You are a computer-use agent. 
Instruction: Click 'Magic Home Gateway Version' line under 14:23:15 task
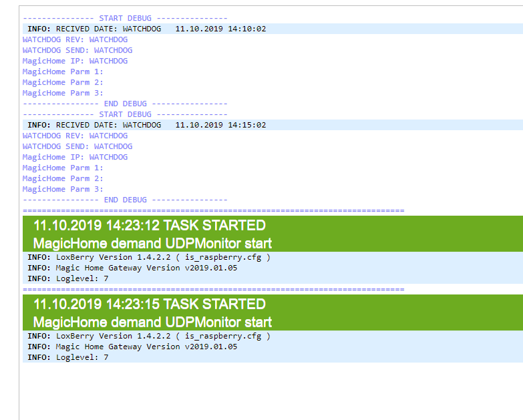pyautogui.click(x=273, y=347)
